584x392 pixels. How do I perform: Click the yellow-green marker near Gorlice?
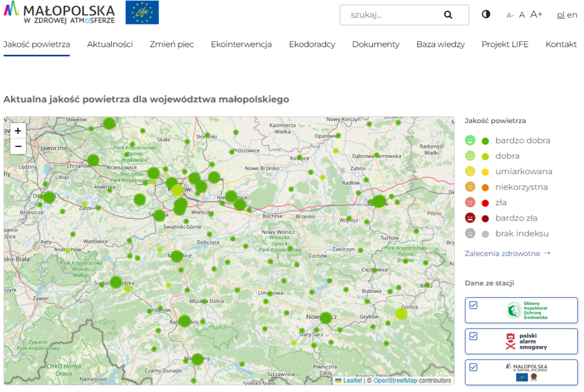tap(401, 313)
